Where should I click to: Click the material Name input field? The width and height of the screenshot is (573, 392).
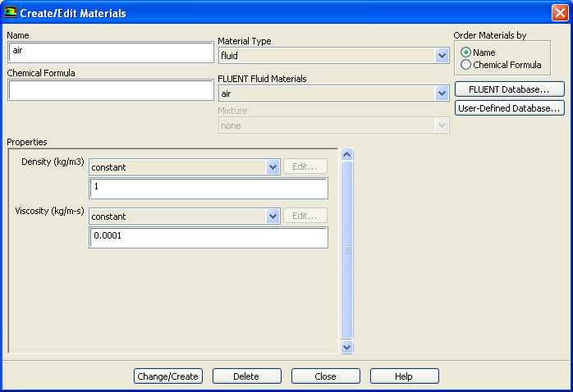pyautogui.click(x=110, y=52)
